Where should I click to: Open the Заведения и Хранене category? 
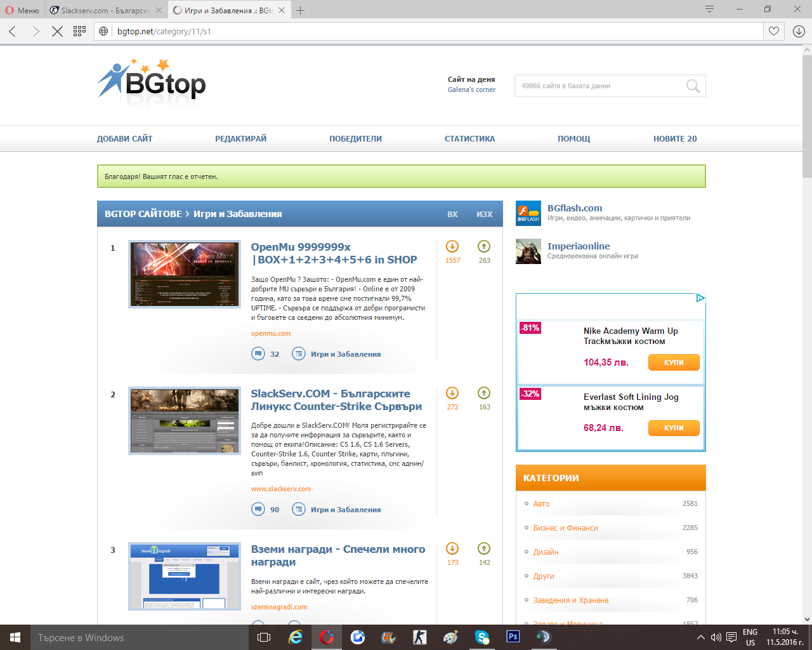pos(571,600)
